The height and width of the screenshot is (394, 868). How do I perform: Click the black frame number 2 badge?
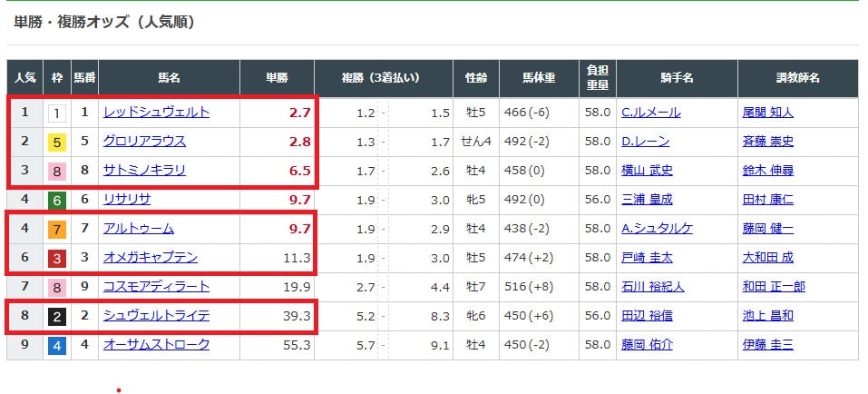[56, 316]
